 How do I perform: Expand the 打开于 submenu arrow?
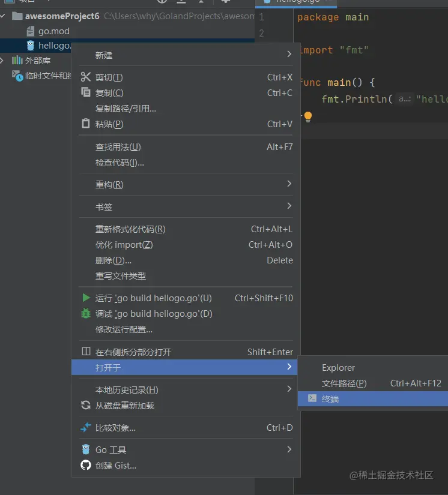coord(289,367)
